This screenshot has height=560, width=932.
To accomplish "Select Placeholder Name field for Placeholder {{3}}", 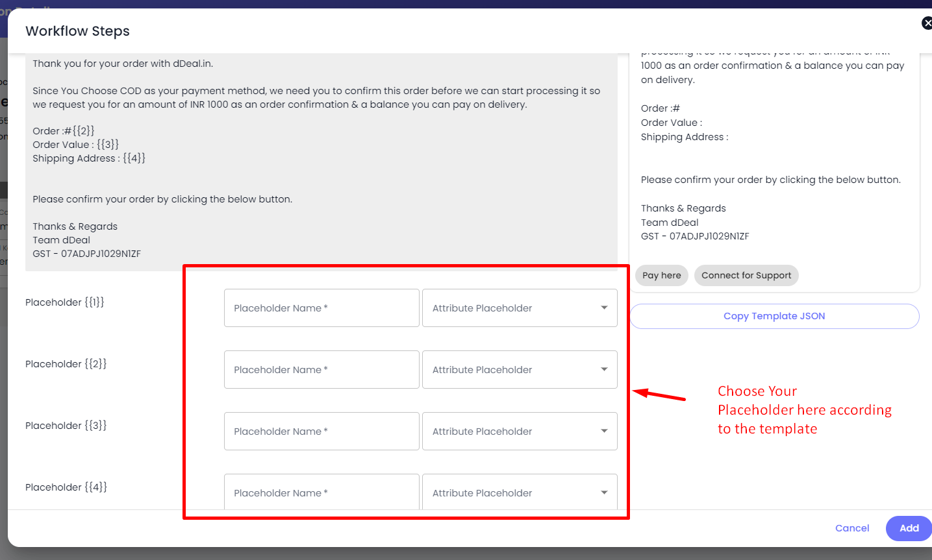I will (321, 432).
